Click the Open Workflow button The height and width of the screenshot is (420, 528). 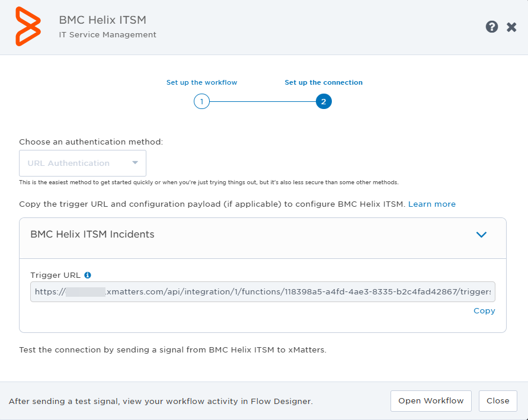tap(431, 401)
